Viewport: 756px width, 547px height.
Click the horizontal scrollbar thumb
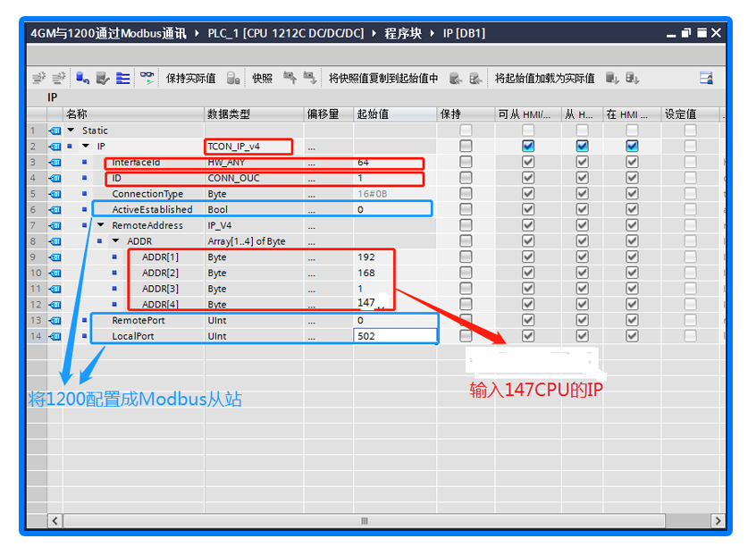(x=365, y=521)
